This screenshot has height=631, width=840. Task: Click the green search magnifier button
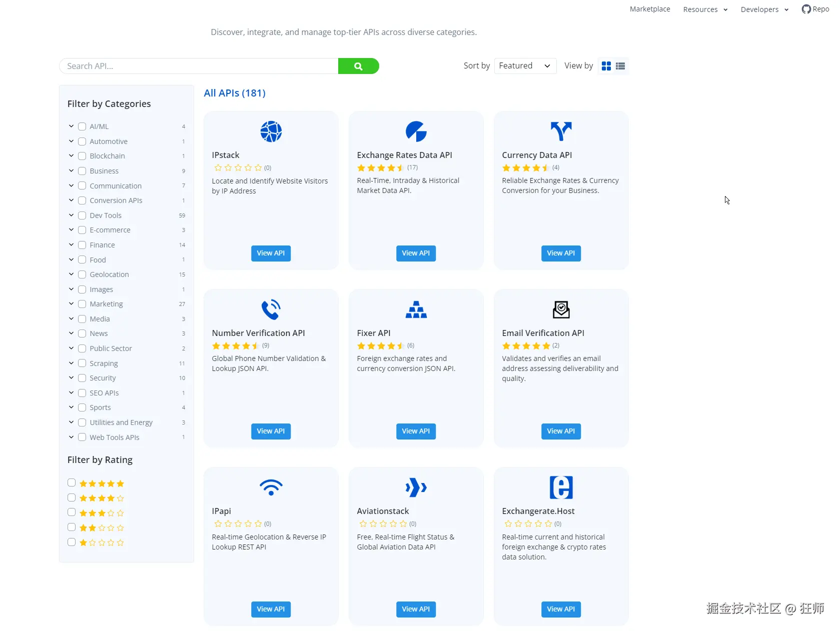pyautogui.click(x=358, y=66)
